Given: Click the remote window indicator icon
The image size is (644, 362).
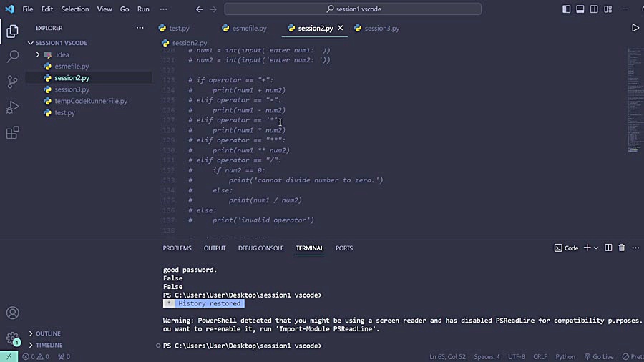Looking at the screenshot, I should coord(9,357).
